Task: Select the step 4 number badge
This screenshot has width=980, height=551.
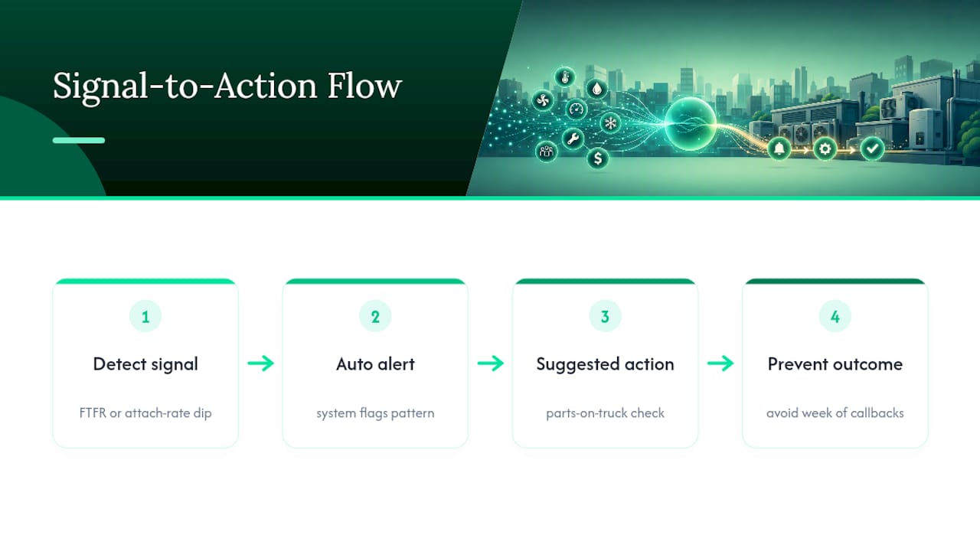Action: point(835,316)
